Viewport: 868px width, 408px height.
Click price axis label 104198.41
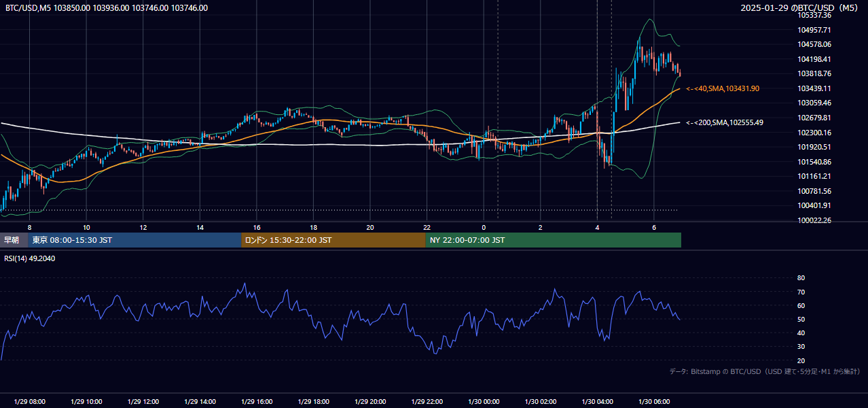coord(814,59)
